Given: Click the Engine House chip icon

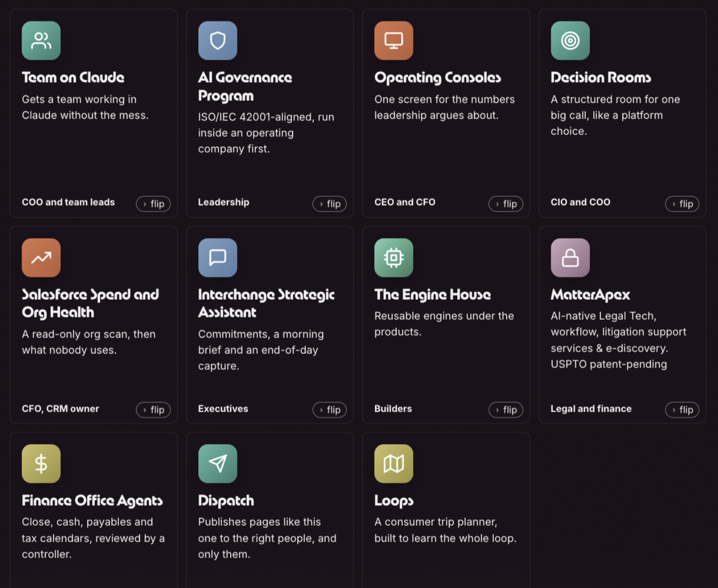Looking at the screenshot, I should pos(394,257).
